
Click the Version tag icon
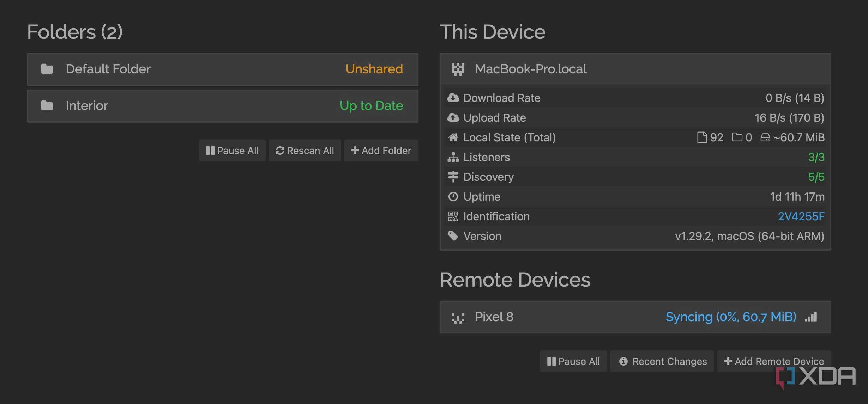coord(453,236)
